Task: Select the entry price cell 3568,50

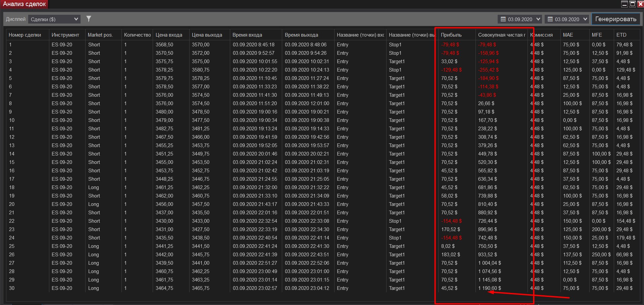Action: [x=164, y=45]
